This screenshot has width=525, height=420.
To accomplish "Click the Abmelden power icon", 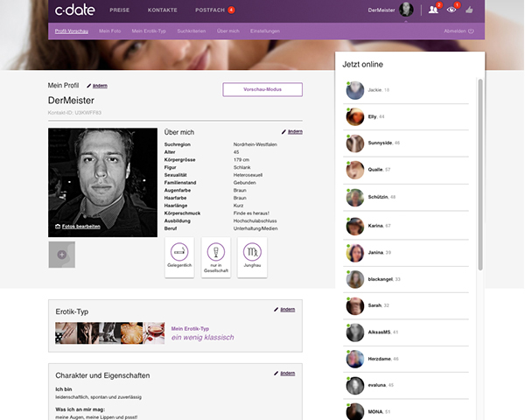I will coord(471,31).
